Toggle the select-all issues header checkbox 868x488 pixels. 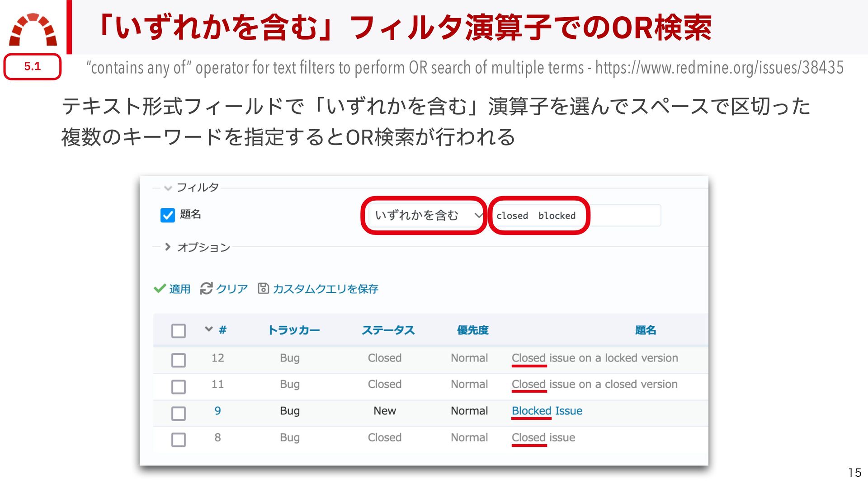point(179,331)
